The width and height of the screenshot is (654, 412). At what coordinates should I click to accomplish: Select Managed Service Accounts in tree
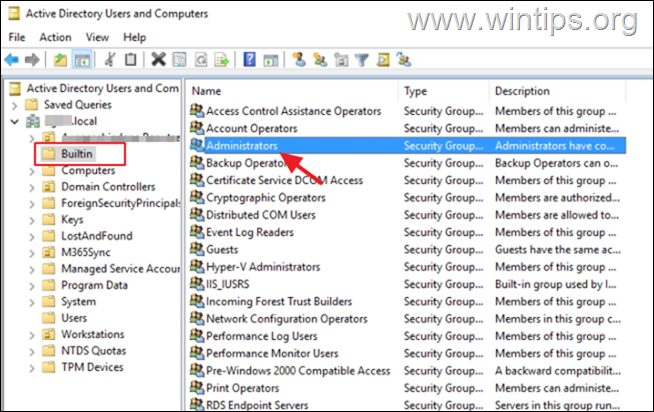[121, 269]
